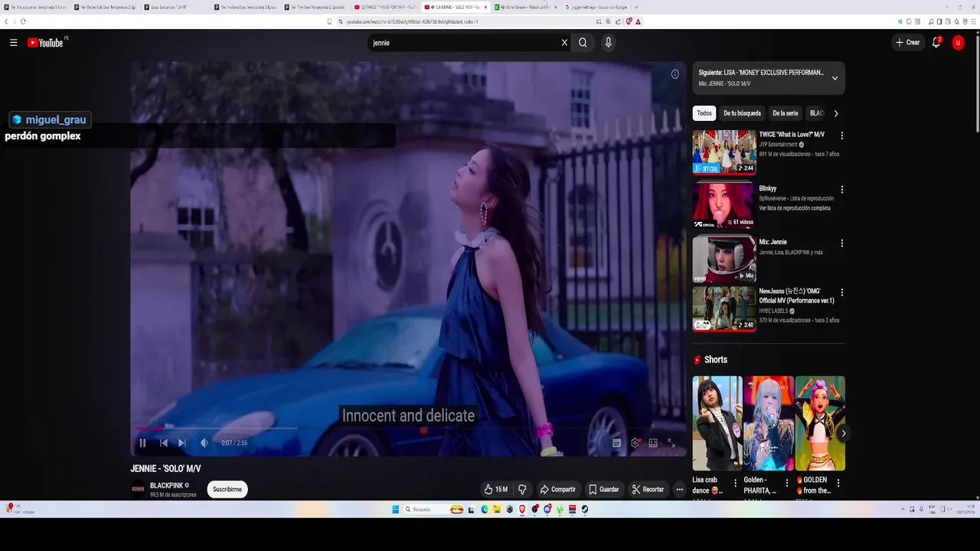The image size is (980, 551).
Task: Open options for the NewJeans video
Action: (842, 292)
